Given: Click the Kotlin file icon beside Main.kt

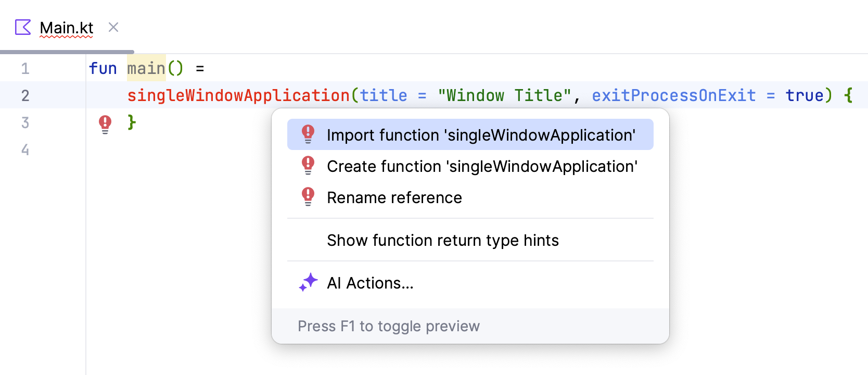Looking at the screenshot, I should [x=22, y=27].
